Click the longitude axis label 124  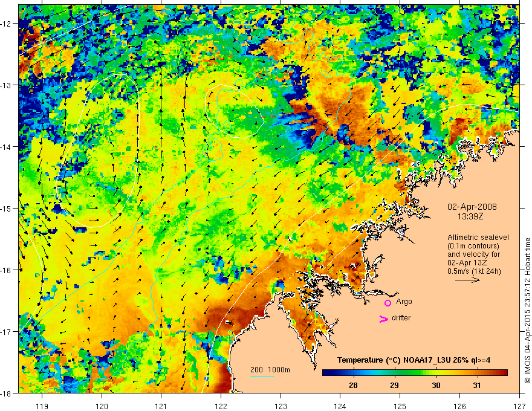click(x=340, y=407)
